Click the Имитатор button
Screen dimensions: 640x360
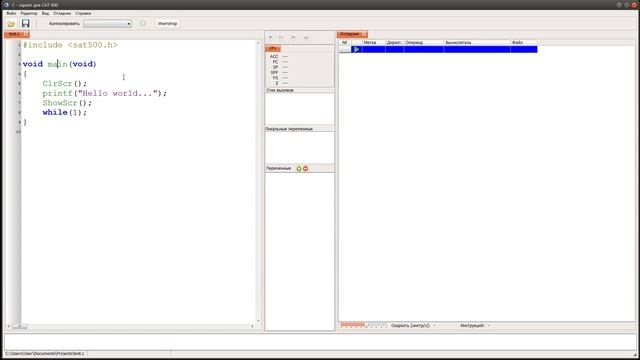[167, 24]
